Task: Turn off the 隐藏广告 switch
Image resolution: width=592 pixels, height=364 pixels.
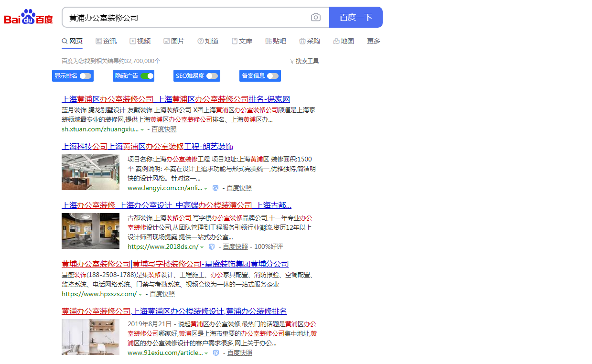Action: click(147, 76)
